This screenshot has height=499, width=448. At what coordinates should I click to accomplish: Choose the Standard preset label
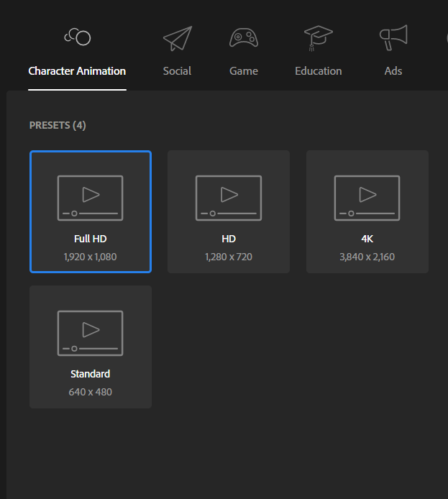(x=91, y=374)
